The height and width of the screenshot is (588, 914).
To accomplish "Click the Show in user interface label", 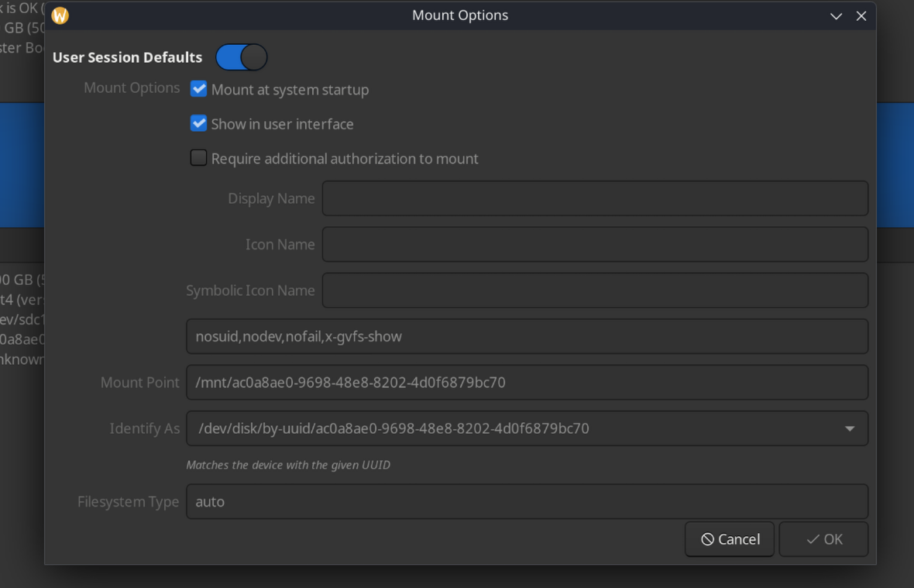I will [x=282, y=124].
